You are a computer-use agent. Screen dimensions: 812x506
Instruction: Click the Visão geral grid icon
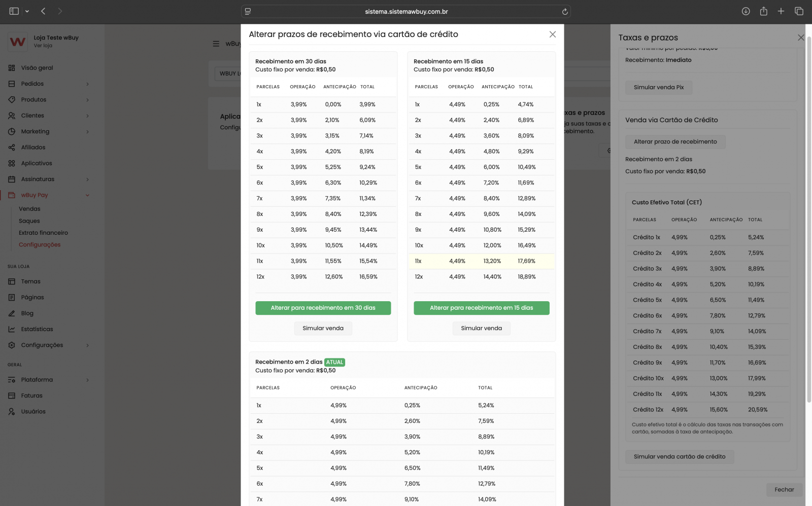coord(12,68)
